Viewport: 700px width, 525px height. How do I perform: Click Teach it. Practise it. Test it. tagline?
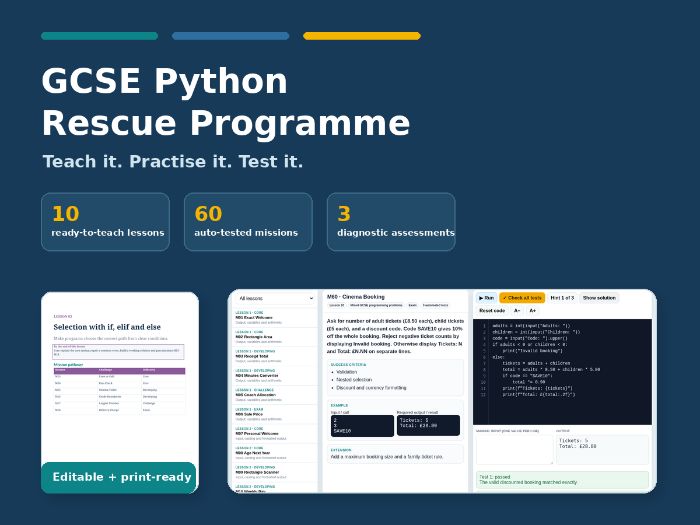pyautogui.click(x=173, y=161)
